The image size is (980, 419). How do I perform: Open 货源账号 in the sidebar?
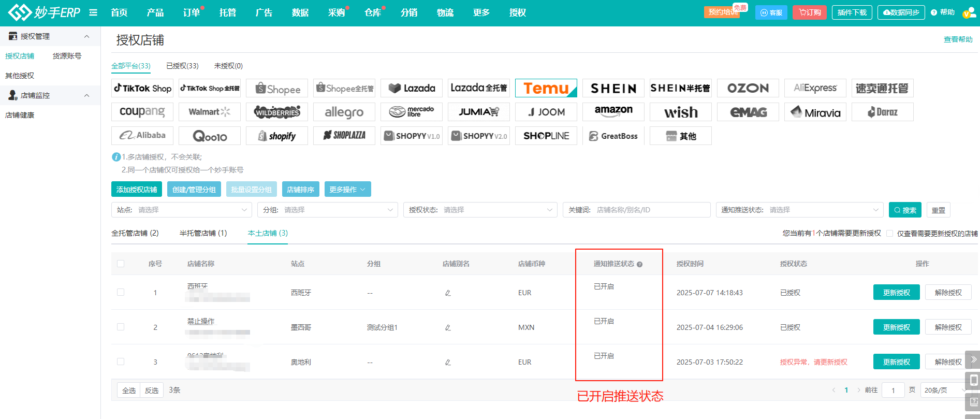pyautogui.click(x=67, y=56)
